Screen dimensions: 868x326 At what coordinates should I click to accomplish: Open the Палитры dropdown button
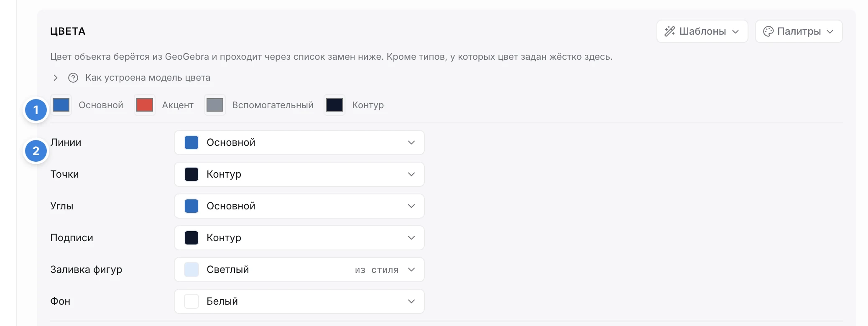pos(799,31)
